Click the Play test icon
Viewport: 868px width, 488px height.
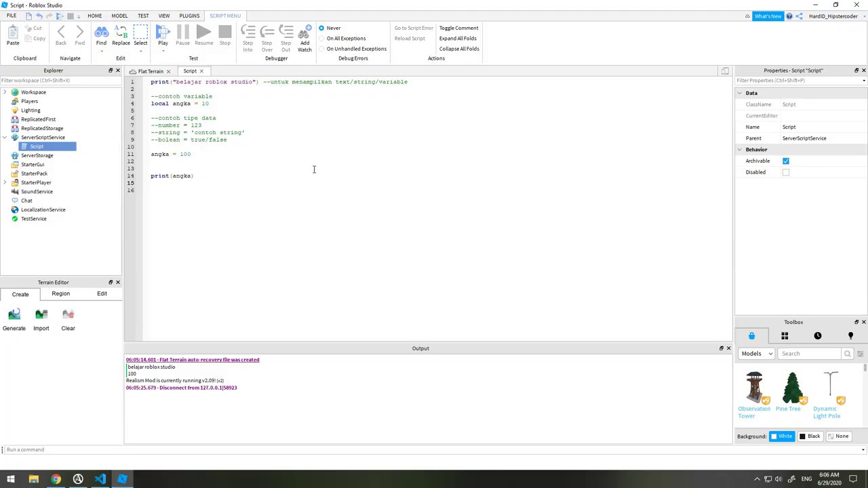point(163,31)
